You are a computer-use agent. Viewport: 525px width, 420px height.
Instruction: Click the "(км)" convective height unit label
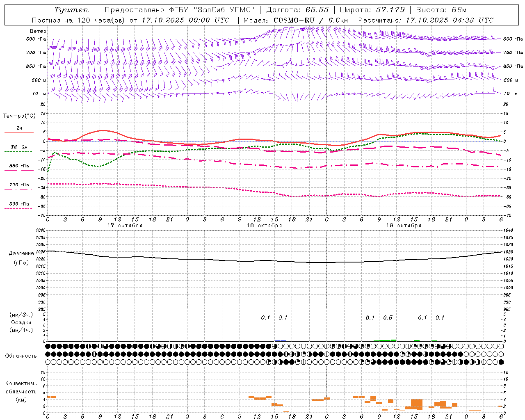pos(21,399)
